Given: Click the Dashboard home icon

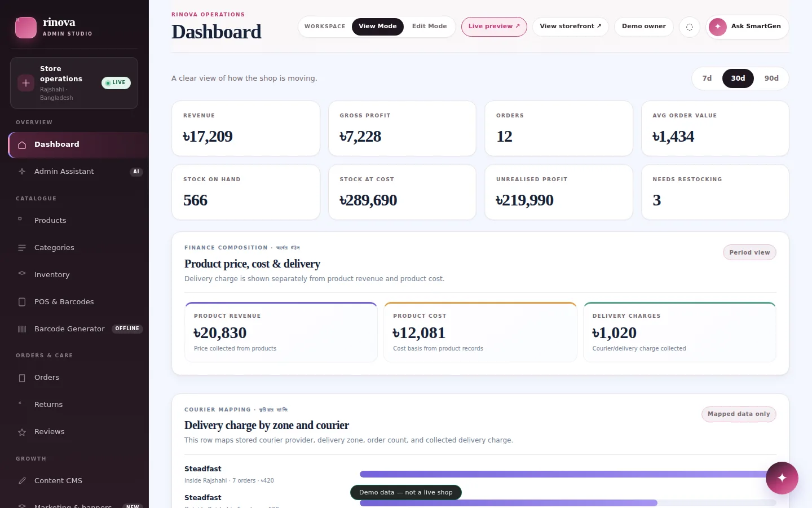Looking at the screenshot, I should click(x=22, y=145).
